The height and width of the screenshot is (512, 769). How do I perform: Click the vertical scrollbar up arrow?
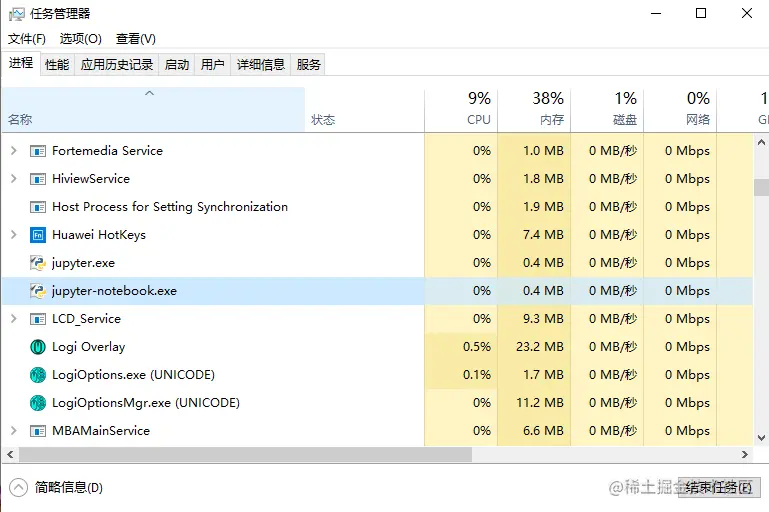click(x=761, y=143)
